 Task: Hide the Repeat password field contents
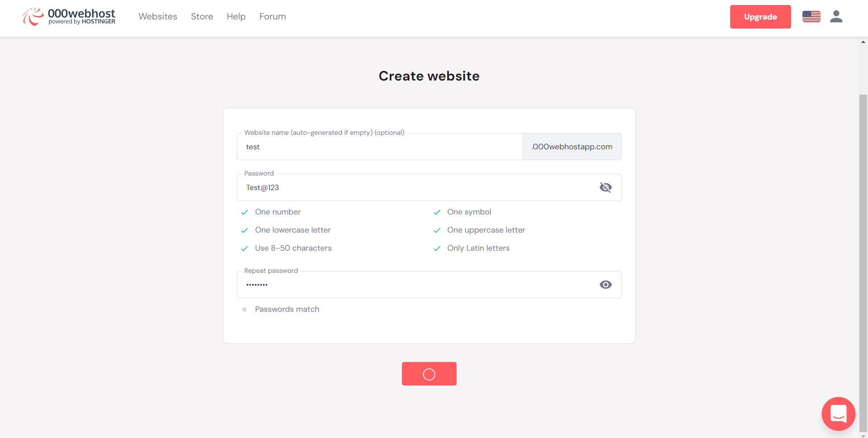606,284
